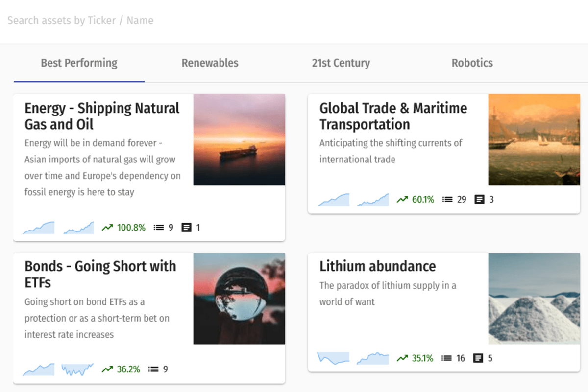Viewport: 588px width, 392px height.
Task: Click the 60.1% performance value
Action: pyautogui.click(x=423, y=200)
